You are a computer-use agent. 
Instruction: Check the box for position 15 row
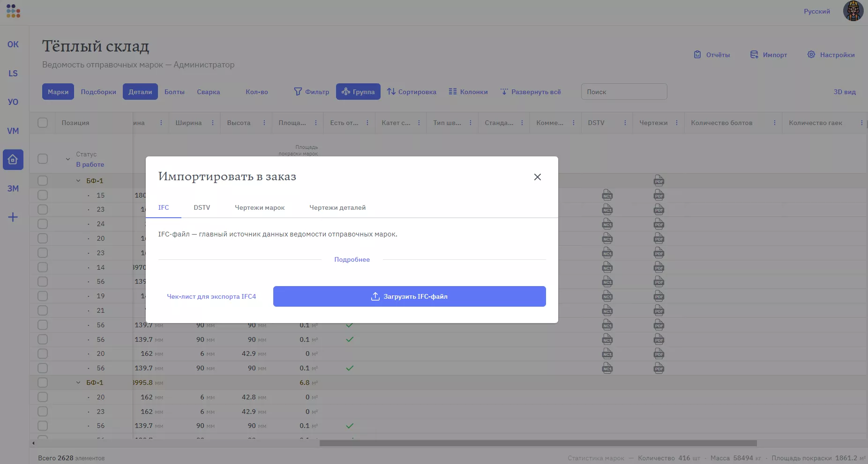[43, 195]
